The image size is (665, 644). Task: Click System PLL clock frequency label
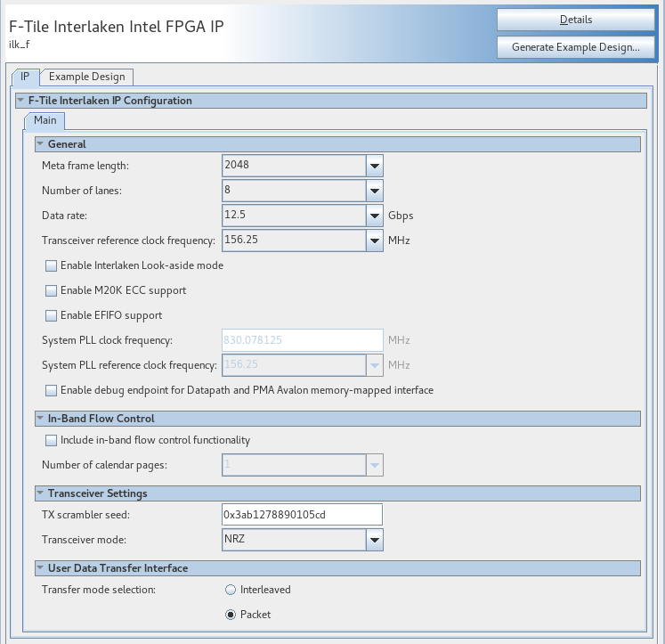coord(107,340)
